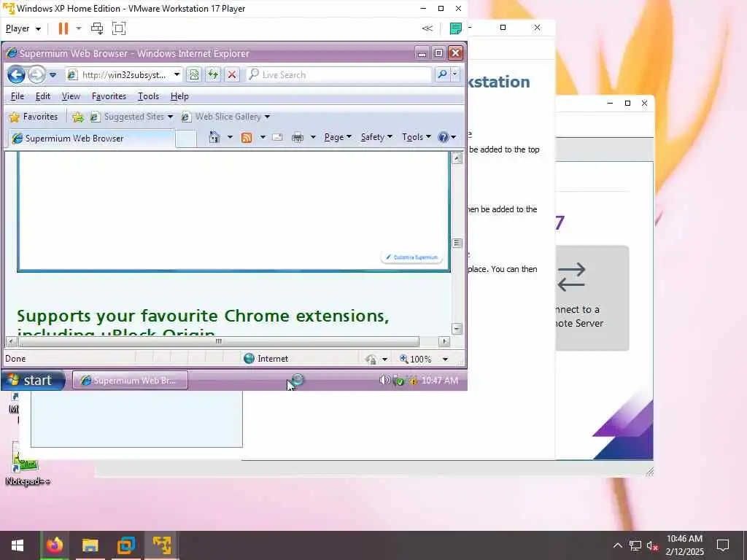Open the Edit menu in IE
747x560 pixels.
point(43,96)
